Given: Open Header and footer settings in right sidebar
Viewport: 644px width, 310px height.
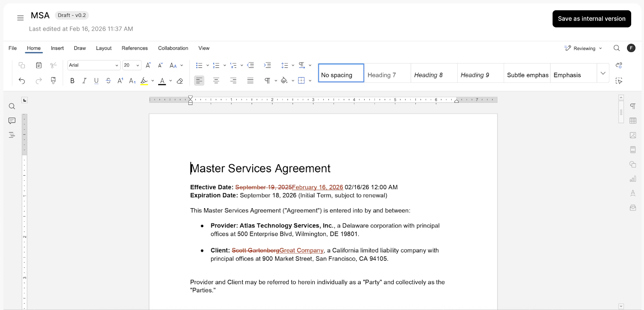Looking at the screenshot, I should (x=633, y=150).
